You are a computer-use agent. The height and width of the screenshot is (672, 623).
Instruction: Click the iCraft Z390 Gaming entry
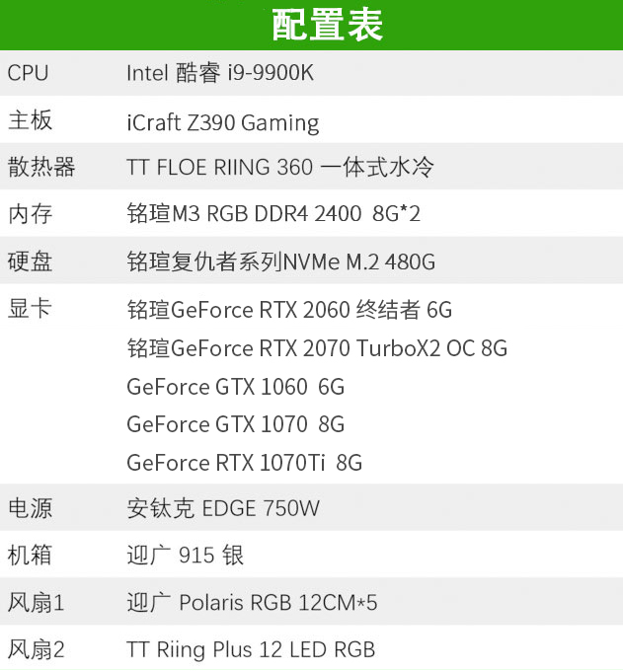[x=222, y=122]
